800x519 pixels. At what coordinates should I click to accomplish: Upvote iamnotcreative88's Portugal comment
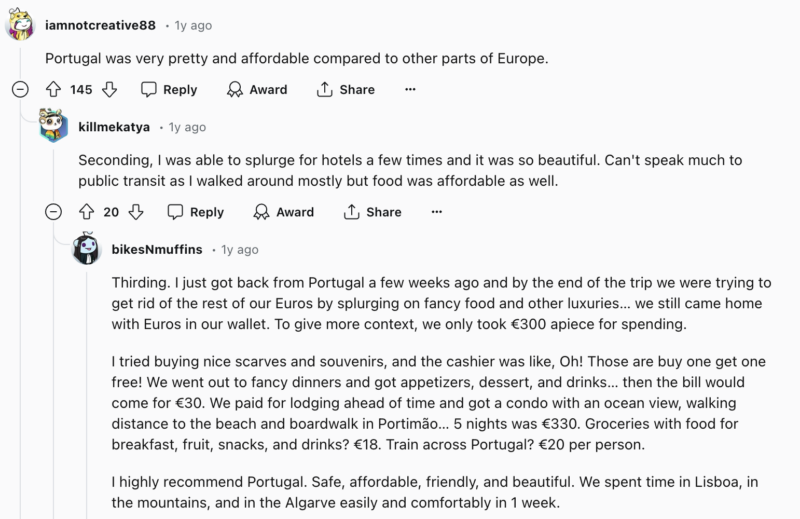point(54,90)
